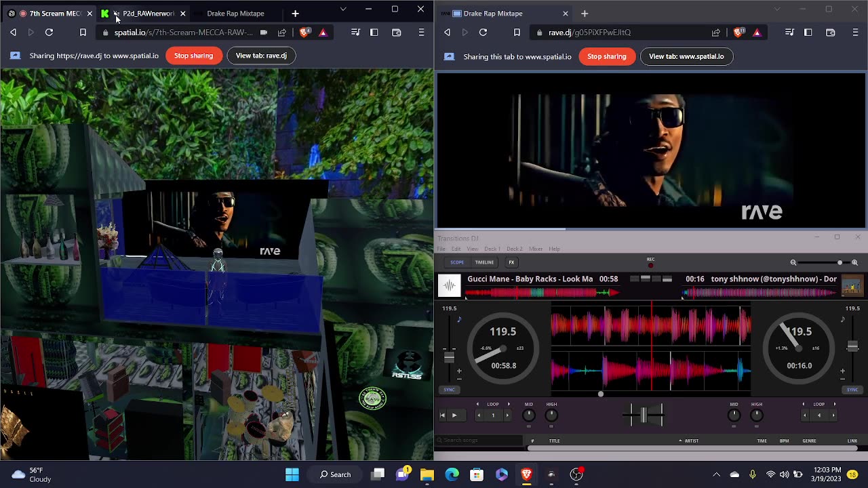
Task: Bookmark the rave.dj page in right browser
Action: point(517,32)
